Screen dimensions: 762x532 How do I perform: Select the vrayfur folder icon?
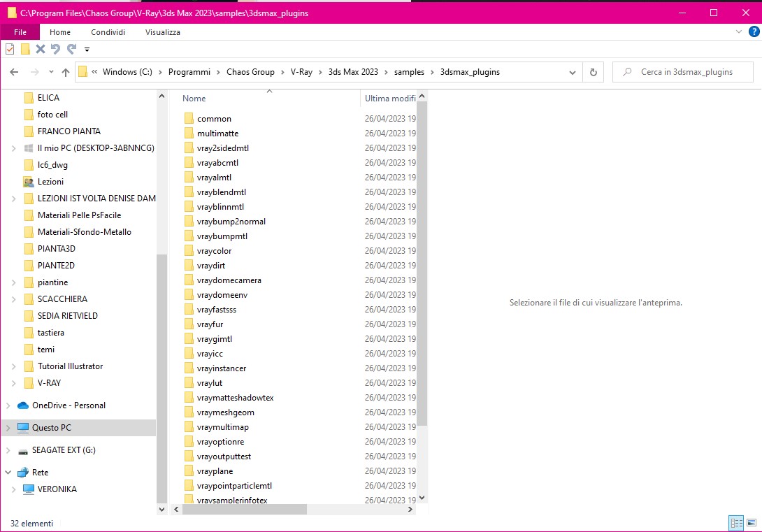(189, 324)
